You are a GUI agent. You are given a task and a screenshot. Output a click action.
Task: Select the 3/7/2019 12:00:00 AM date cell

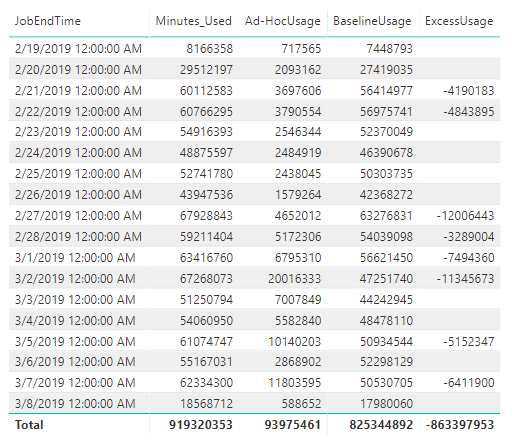75,383
